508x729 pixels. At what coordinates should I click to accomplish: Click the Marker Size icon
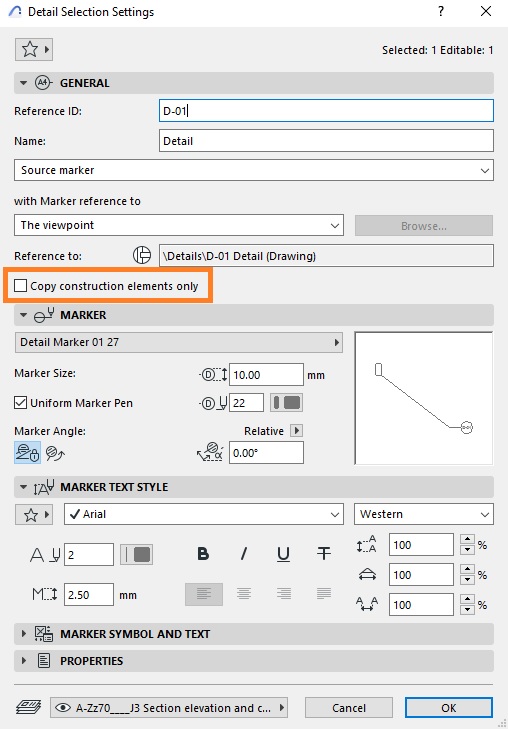coord(213,375)
